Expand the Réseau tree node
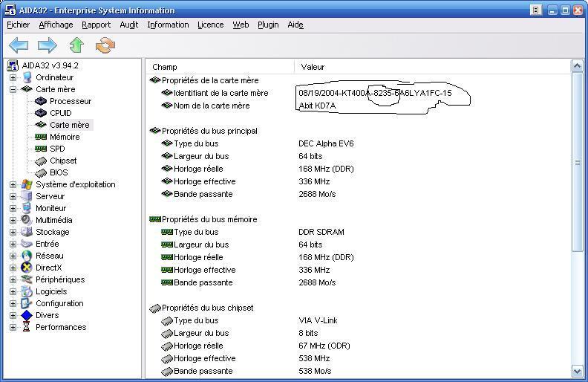Image resolution: width=588 pixels, height=382 pixels. (x=13, y=256)
